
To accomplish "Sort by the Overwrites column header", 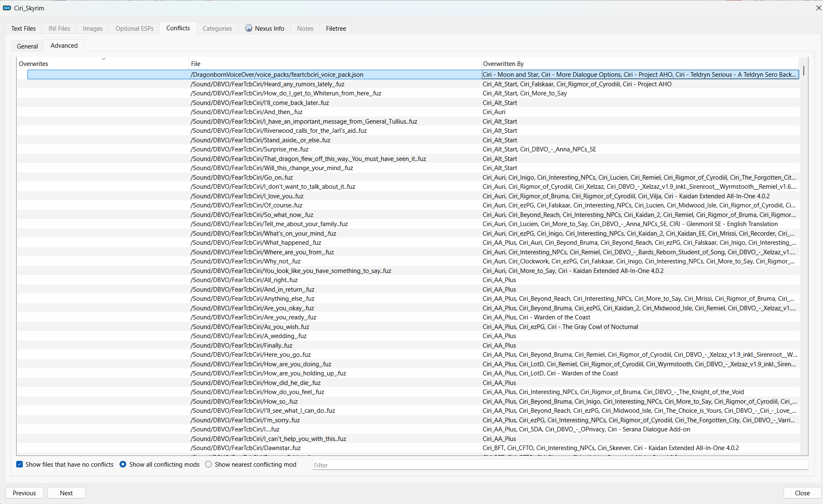I will click(103, 63).
